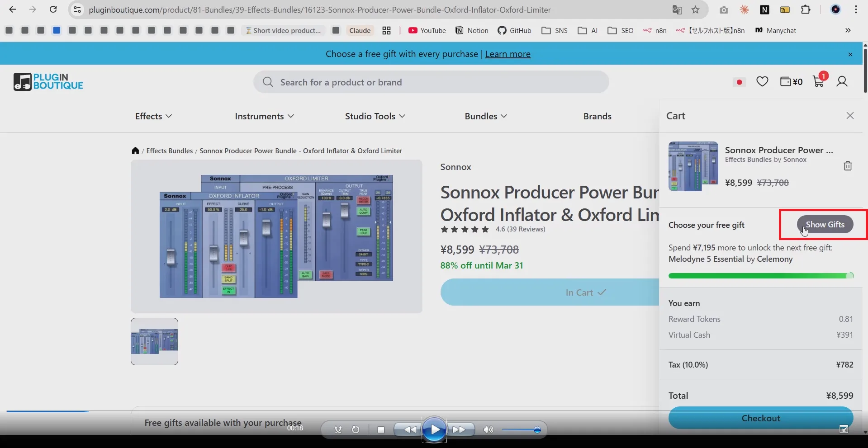Adjust the media player volume slider

(x=537, y=430)
